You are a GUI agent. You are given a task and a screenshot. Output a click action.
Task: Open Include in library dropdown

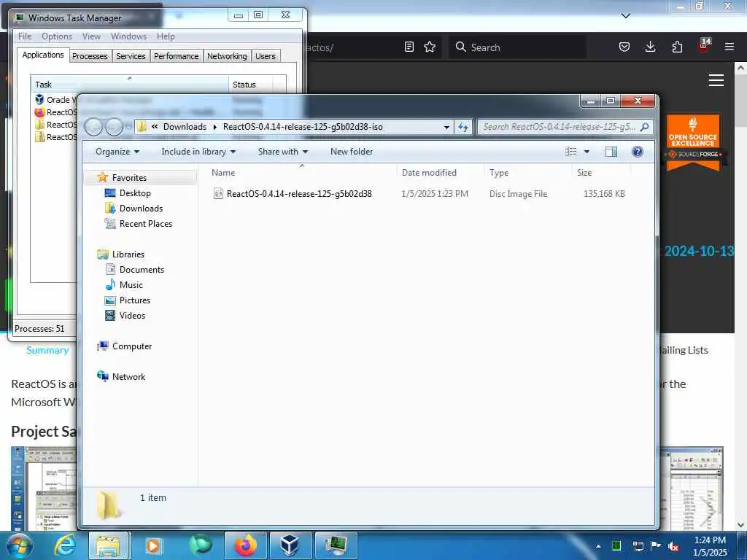click(198, 152)
